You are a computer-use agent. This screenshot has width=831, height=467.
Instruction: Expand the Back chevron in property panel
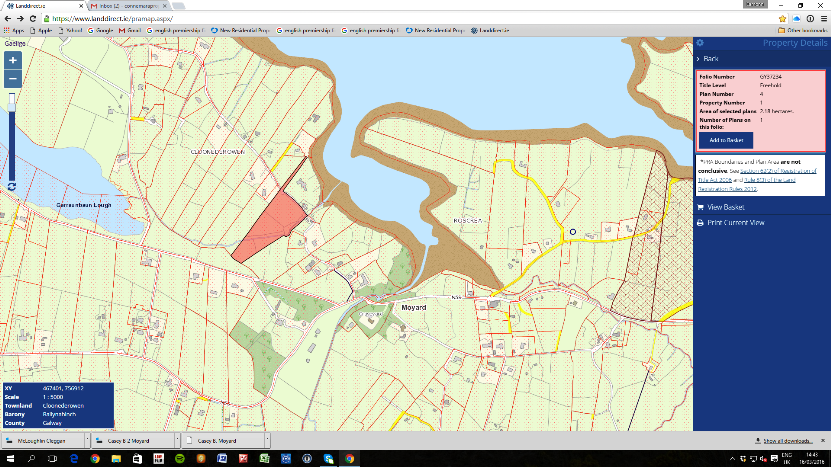pyautogui.click(x=699, y=60)
